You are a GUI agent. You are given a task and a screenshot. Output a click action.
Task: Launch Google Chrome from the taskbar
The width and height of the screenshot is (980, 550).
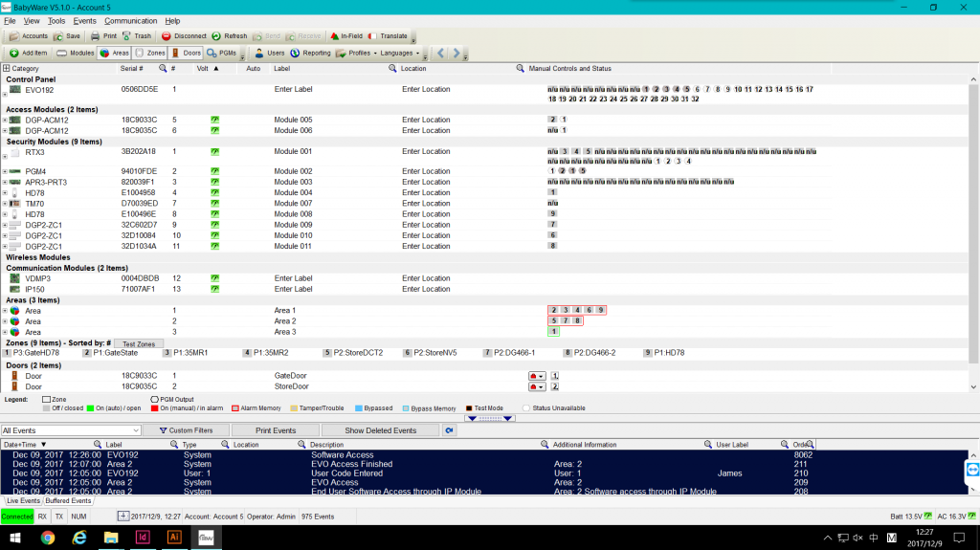coord(48,539)
